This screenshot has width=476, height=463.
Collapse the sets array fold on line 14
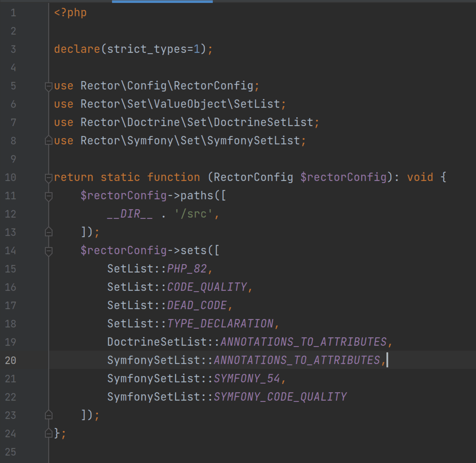(48, 251)
